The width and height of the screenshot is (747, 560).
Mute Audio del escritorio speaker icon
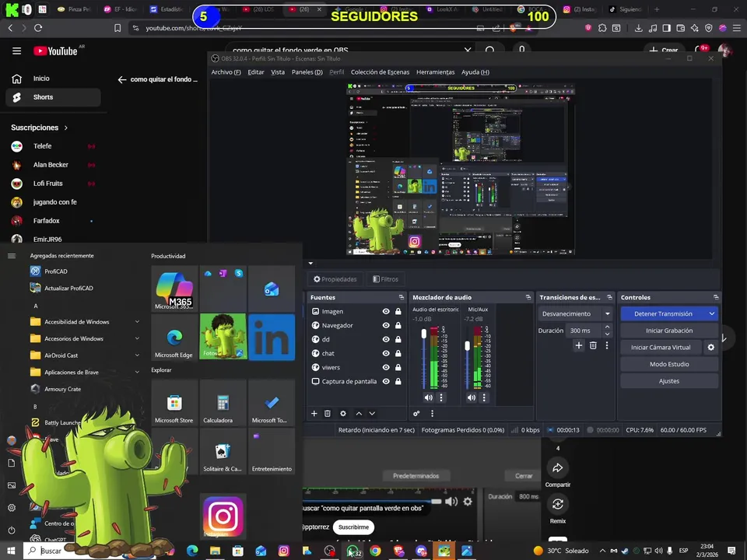[x=428, y=397]
